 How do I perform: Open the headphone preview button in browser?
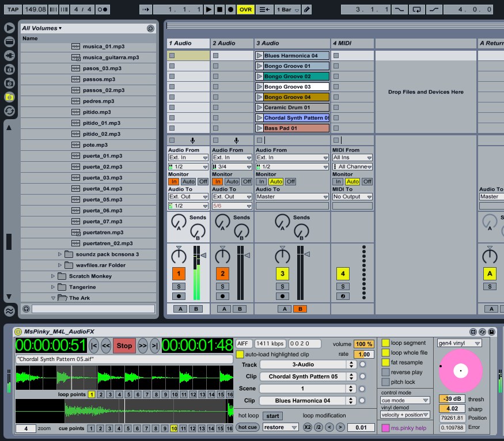(26, 309)
